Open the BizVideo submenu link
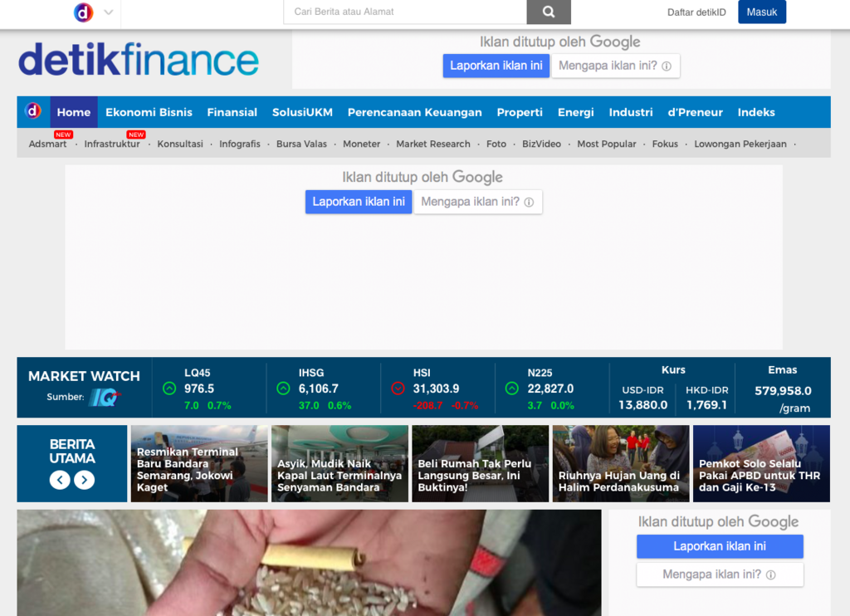850x616 pixels. pyautogui.click(x=541, y=144)
